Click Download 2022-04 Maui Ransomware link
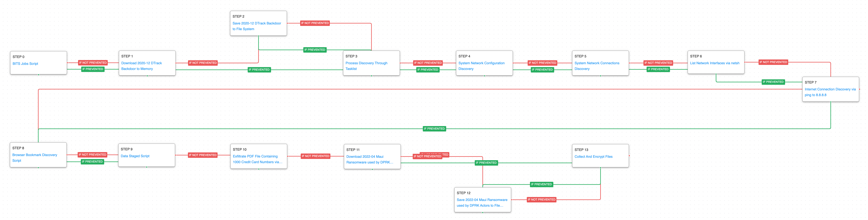 pyautogui.click(x=365, y=157)
